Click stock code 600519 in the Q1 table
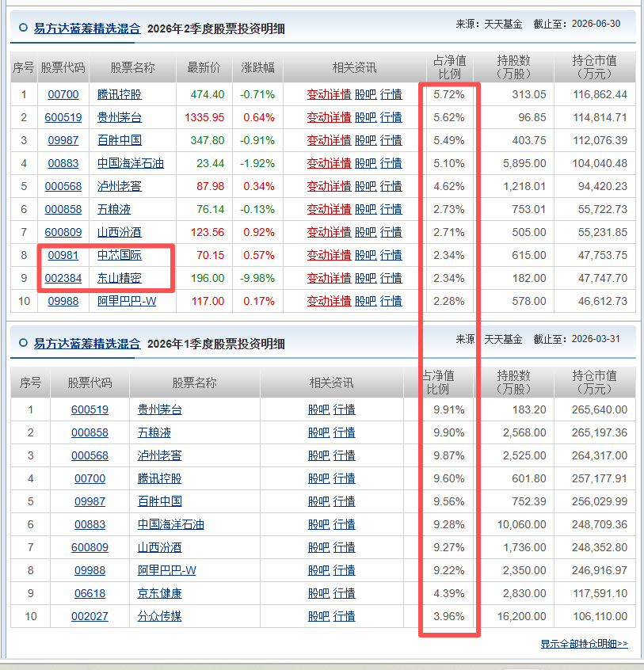The width and height of the screenshot is (644, 670). pos(90,409)
